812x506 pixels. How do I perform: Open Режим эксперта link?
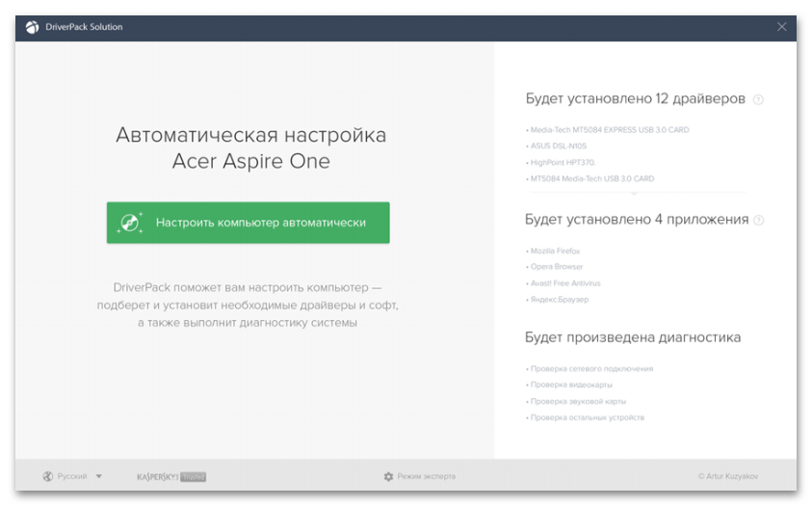(x=426, y=476)
